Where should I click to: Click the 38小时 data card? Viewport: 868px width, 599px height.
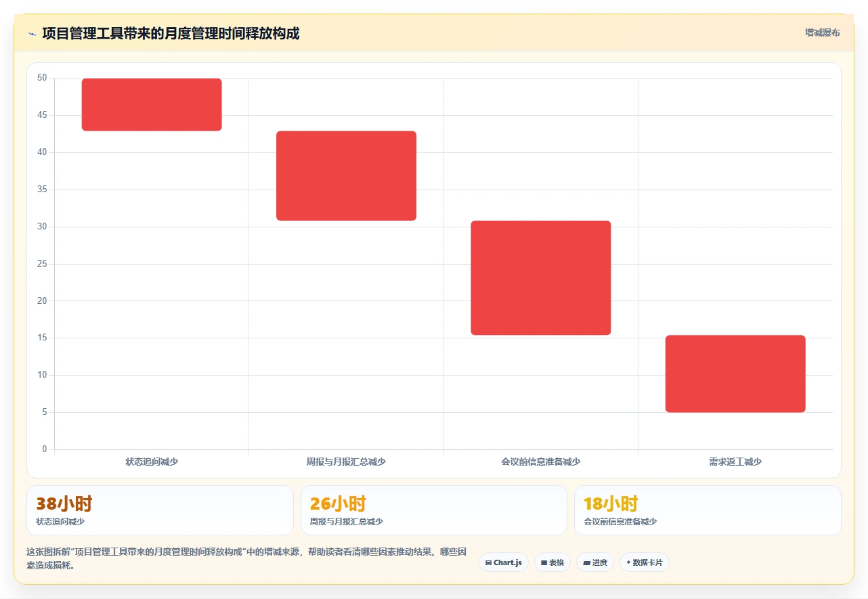(x=160, y=510)
